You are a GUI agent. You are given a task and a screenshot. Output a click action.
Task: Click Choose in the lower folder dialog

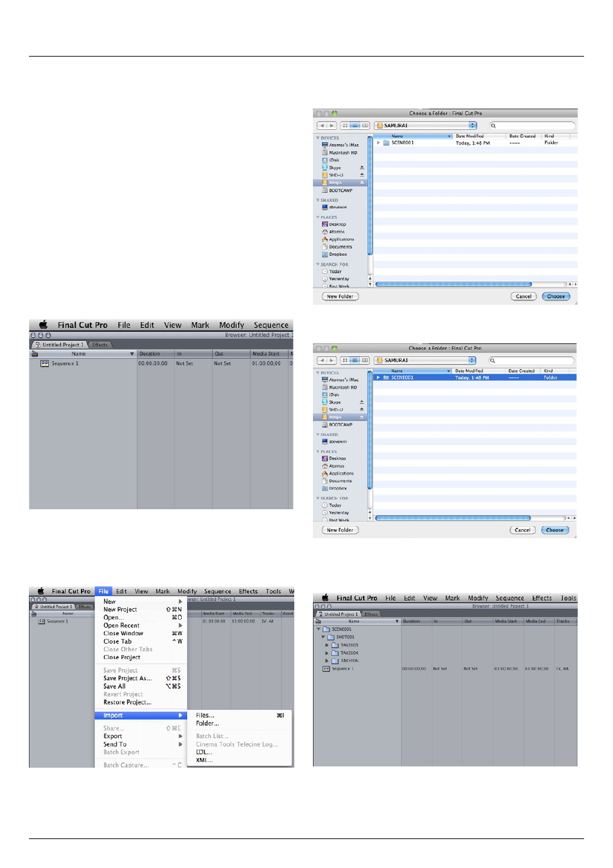tap(555, 530)
